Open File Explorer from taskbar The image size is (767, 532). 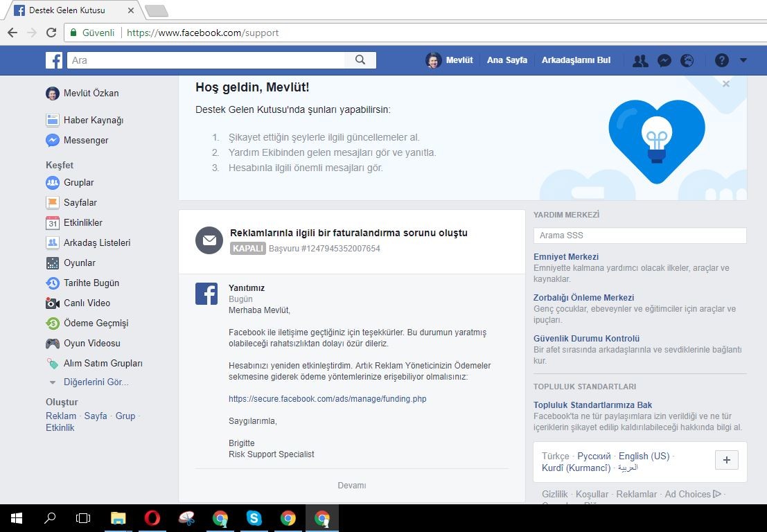[118, 518]
